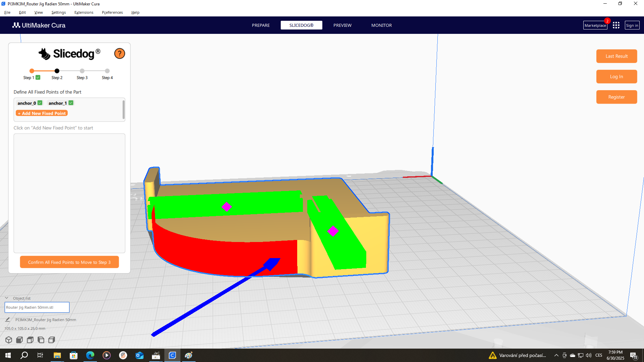Select the SLICEDOG stage tab

point(302,25)
